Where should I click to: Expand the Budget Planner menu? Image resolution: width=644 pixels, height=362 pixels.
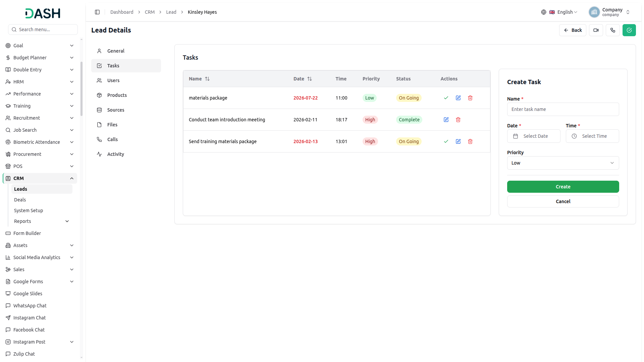click(x=40, y=58)
